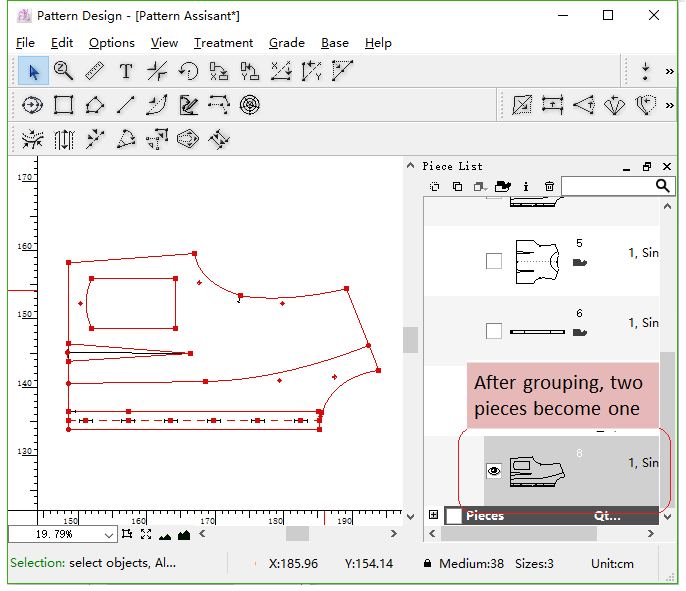Viewport: 686px width, 591px height.
Task: Choose the text T tool
Action: [x=126, y=71]
